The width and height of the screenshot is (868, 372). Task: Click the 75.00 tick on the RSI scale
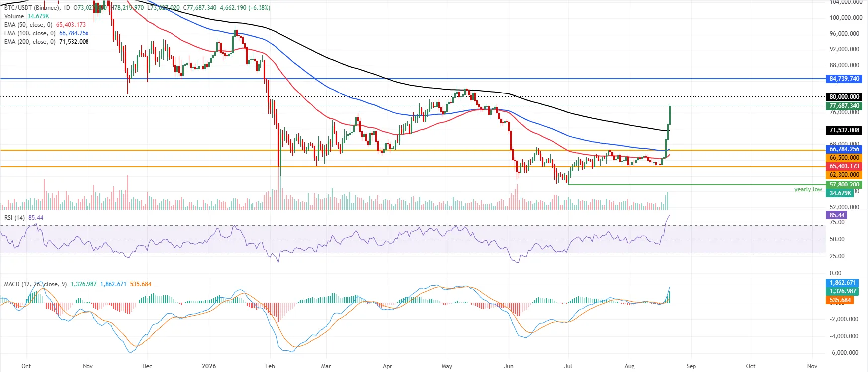click(837, 222)
